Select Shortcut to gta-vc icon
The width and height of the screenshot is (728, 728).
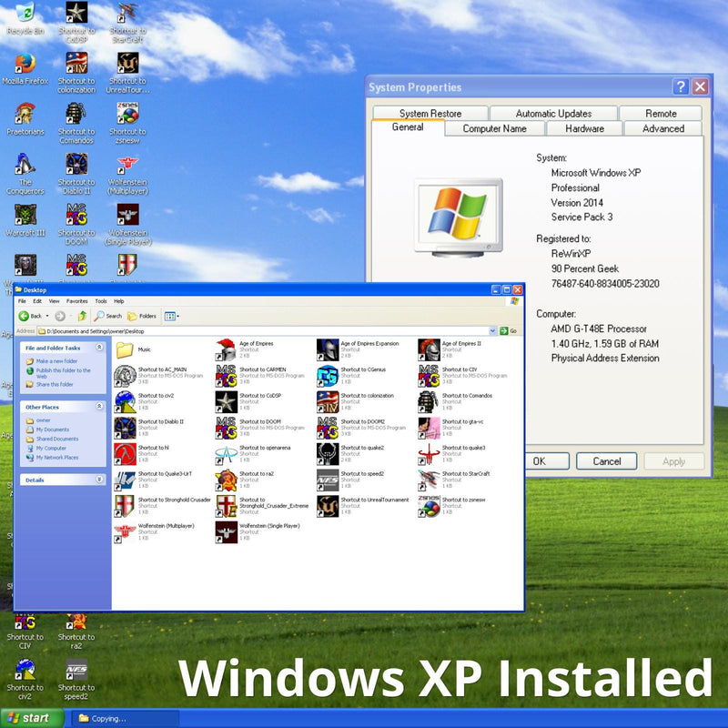click(429, 428)
